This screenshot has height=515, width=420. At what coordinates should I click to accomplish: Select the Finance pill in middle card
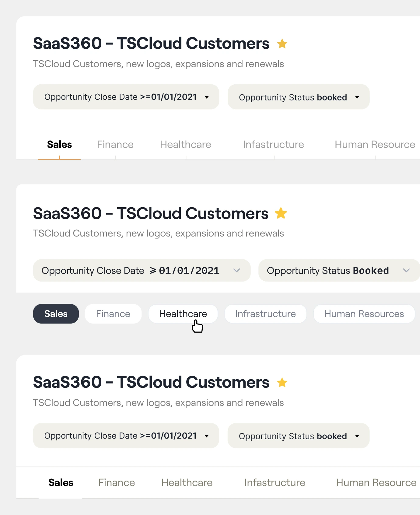pos(113,314)
